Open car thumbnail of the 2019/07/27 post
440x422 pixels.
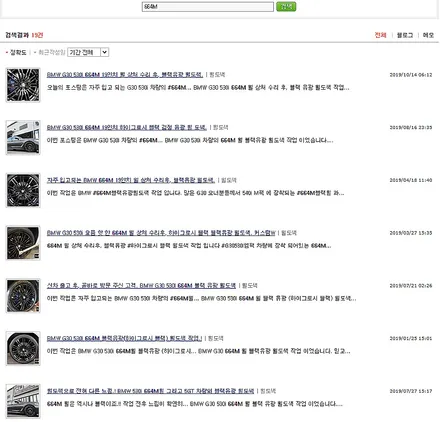point(23,401)
